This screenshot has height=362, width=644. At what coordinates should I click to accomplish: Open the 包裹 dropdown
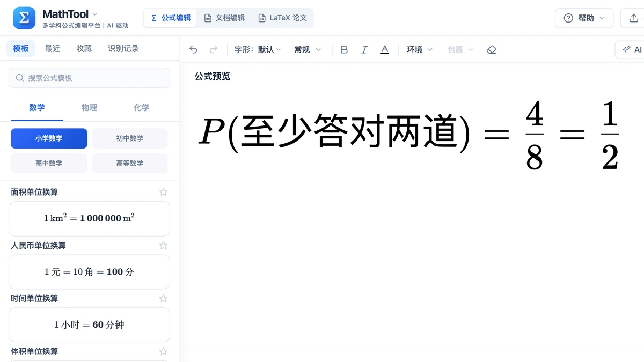(460, 49)
